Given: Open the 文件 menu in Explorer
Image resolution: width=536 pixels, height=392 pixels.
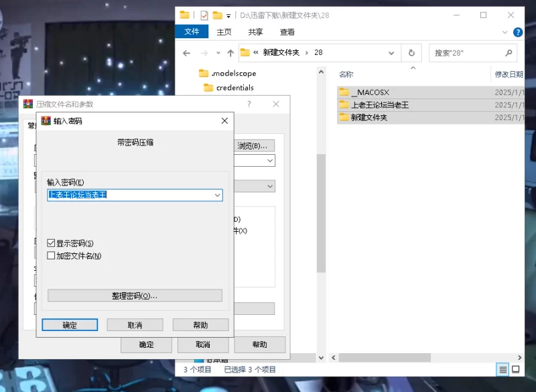Looking at the screenshot, I should pyautogui.click(x=192, y=32).
